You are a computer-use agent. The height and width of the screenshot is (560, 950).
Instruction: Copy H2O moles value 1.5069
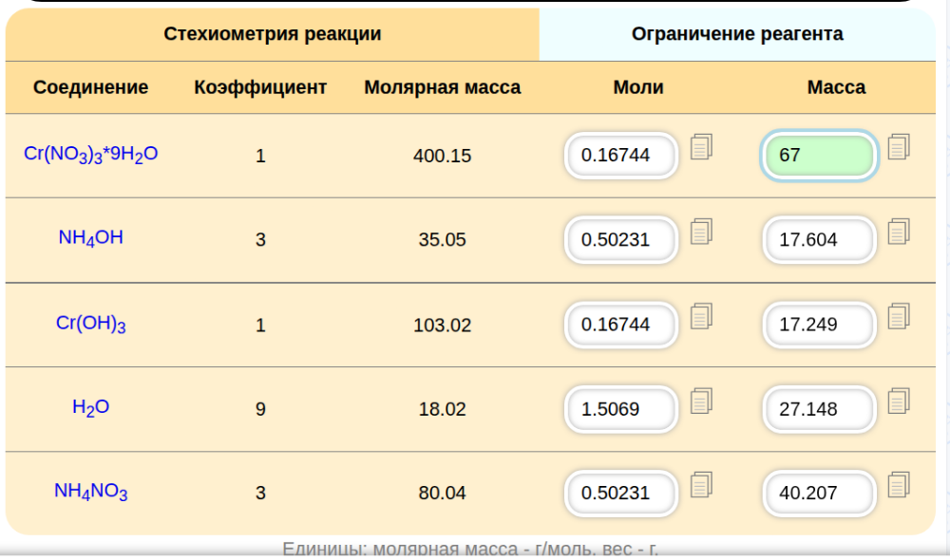(x=701, y=401)
